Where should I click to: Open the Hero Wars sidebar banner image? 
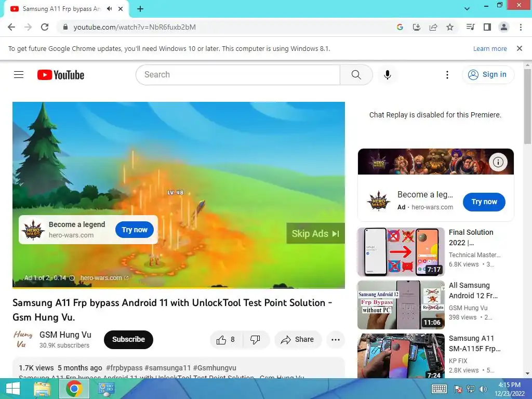click(436, 162)
